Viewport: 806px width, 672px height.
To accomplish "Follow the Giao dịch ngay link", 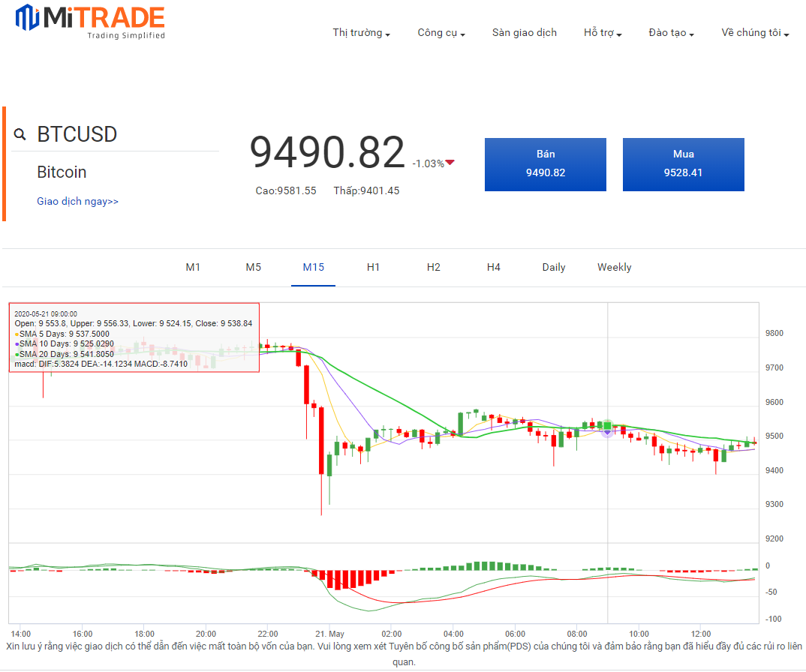I will tap(77, 202).
